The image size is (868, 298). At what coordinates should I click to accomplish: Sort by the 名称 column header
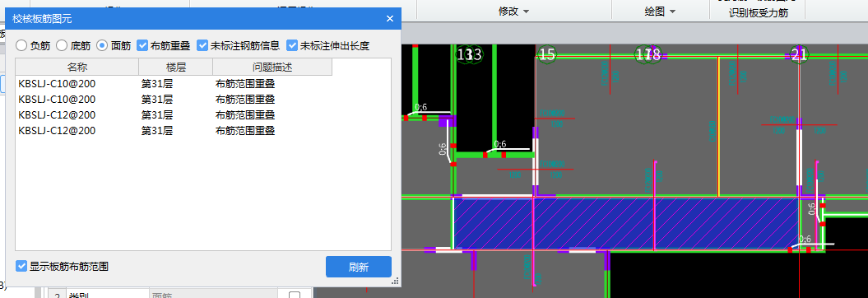77,67
